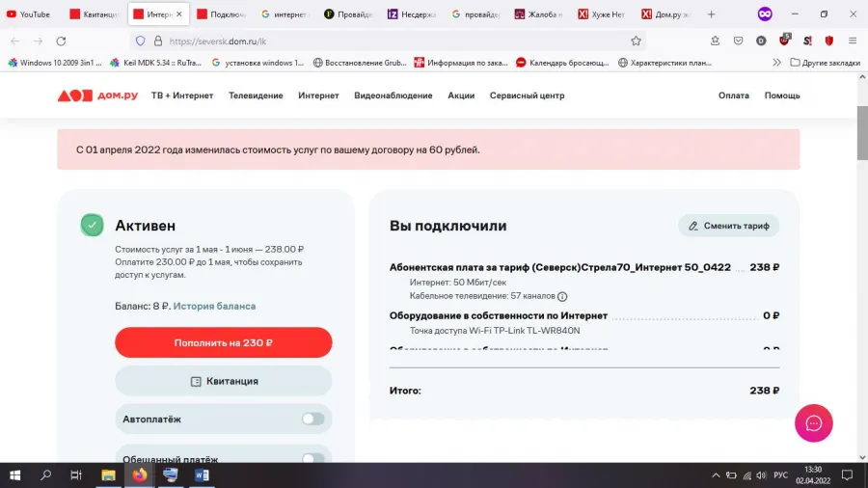Screen dimensions: 868x488
Task: Click the site padlock icon
Action: pyautogui.click(x=158, y=41)
